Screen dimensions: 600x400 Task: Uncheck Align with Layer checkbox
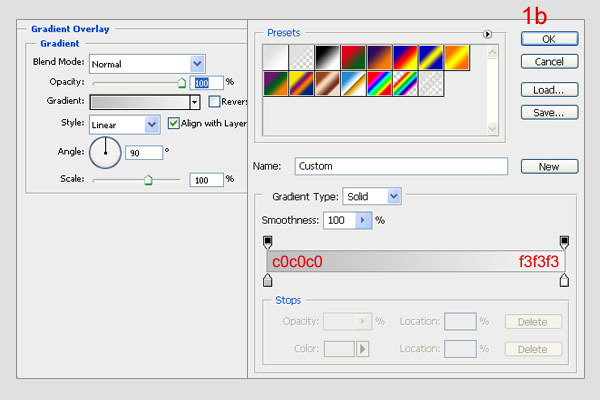(x=174, y=124)
